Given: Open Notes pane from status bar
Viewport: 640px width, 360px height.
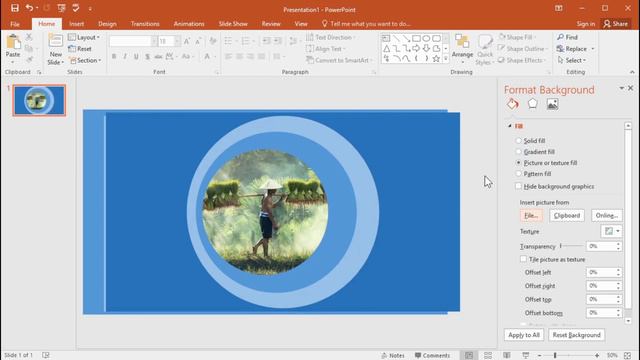Looking at the screenshot, I should coord(393,356).
